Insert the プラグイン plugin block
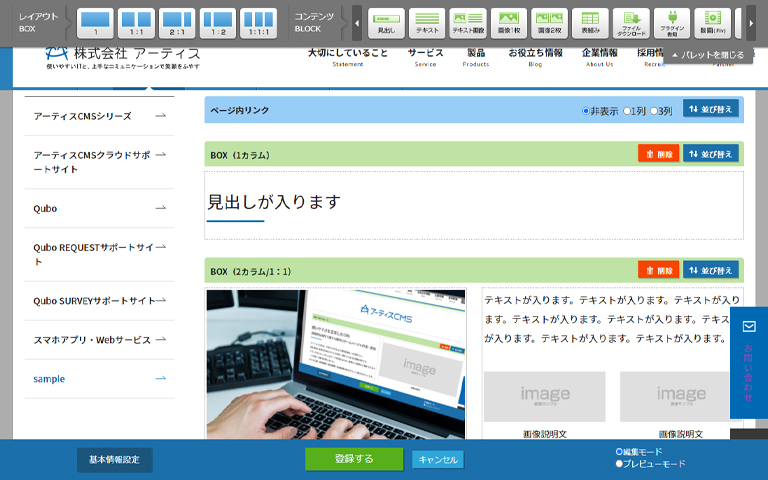 (672, 22)
